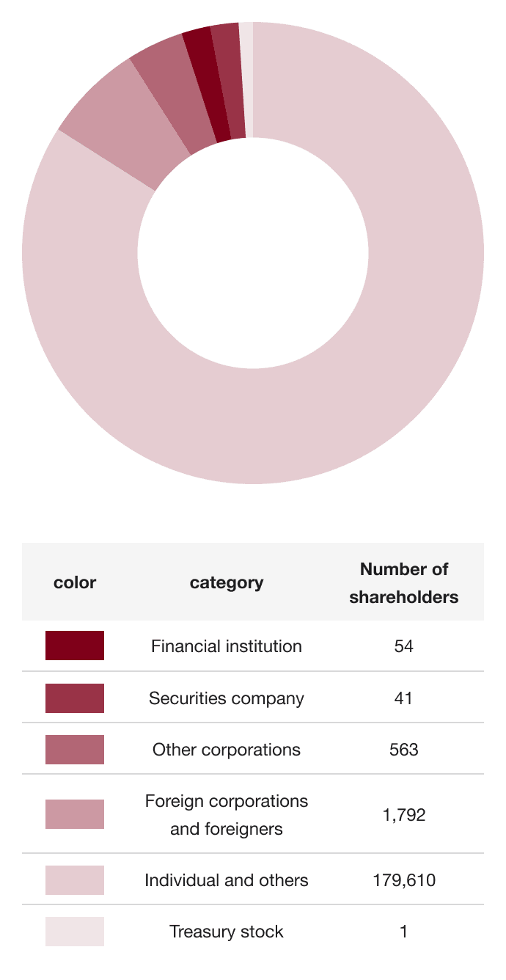
Task: Click the "Number of shareholders" column header
Action: pos(403,582)
